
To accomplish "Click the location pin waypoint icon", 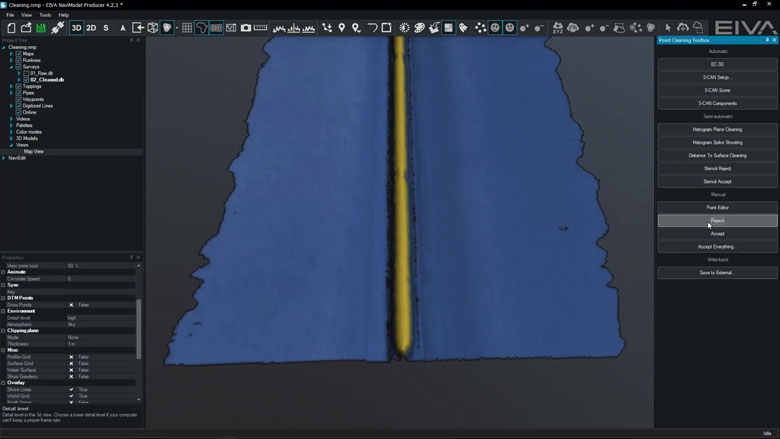I will 342,28.
